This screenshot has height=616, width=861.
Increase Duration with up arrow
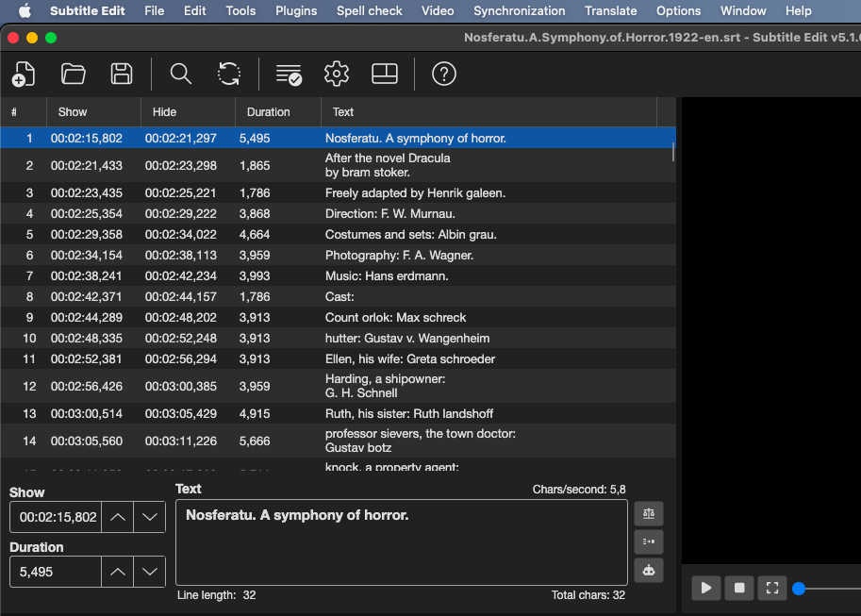(118, 572)
